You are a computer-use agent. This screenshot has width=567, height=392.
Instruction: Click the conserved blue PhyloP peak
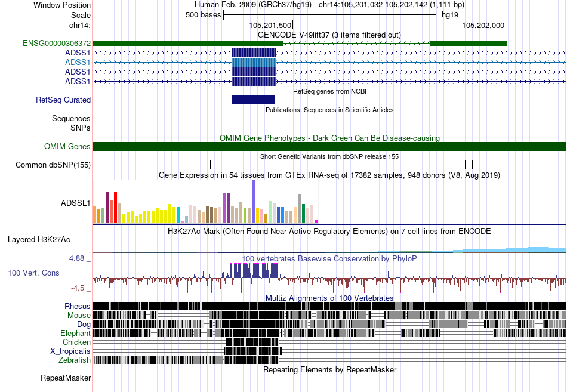254,270
